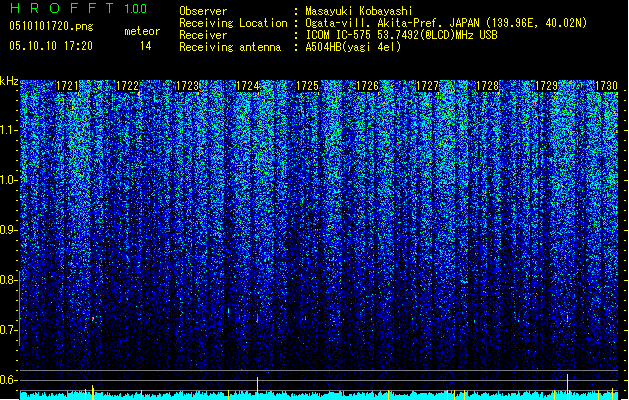
Task: Select observer name Masayuki Kobayashi
Action: point(359,11)
